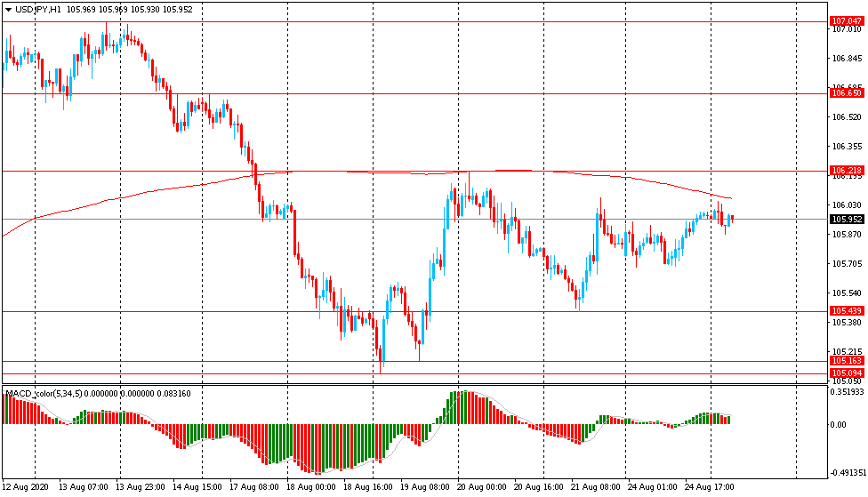The width and height of the screenshot is (868, 497).
Task: Select the 20 Aug 00:00 time label
Action: (x=482, y=487)
